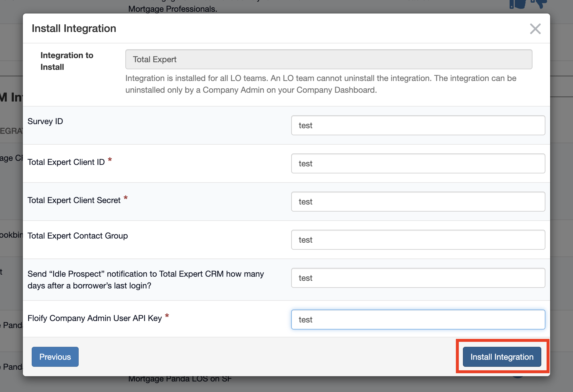The image size is (573, 392).
Task: Click the thumbs-down icon behind the dialog
Action: (x=539, y=4)
